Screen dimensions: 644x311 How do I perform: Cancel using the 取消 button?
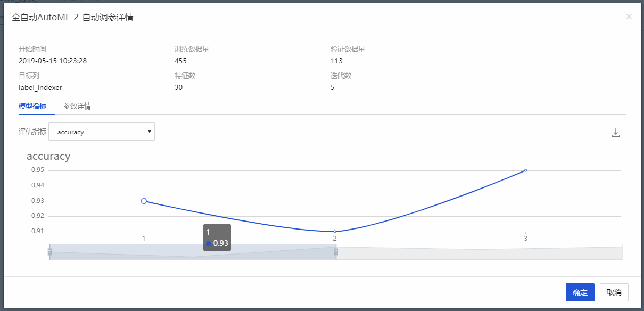click(x=614, y=292)
